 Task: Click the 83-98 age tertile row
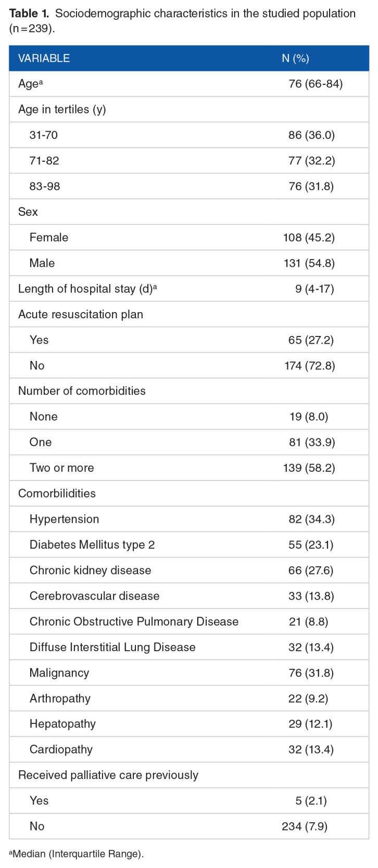[x=45, y=186]
